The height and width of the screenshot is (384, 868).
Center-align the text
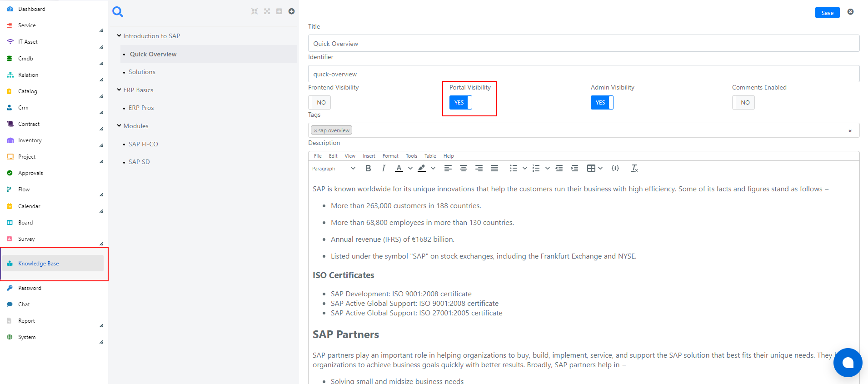pyautogui.click(x=464, y=168)
